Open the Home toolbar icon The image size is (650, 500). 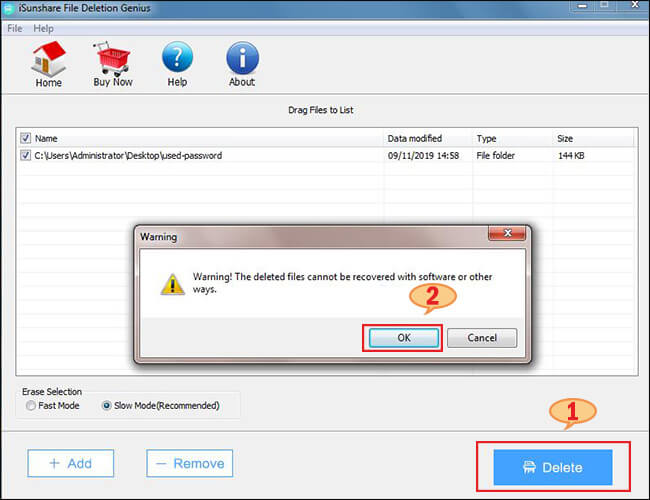coord(49,64)
